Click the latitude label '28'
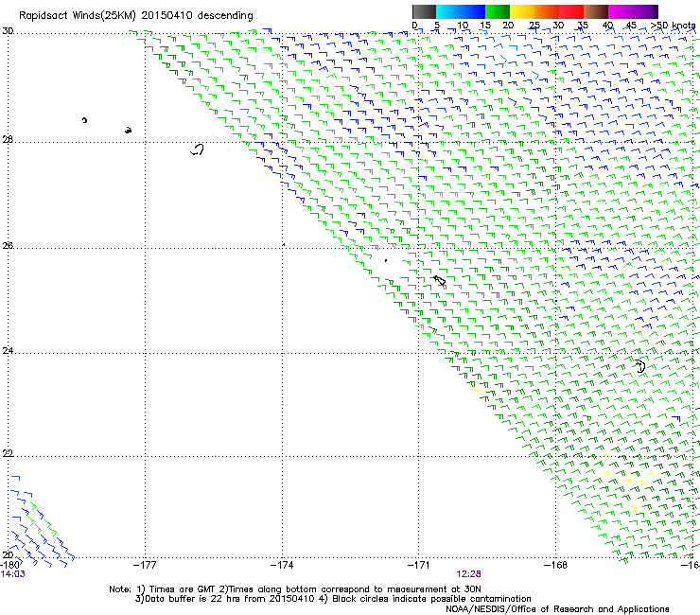This screenshot has width=700, height=615. point(8,139)
